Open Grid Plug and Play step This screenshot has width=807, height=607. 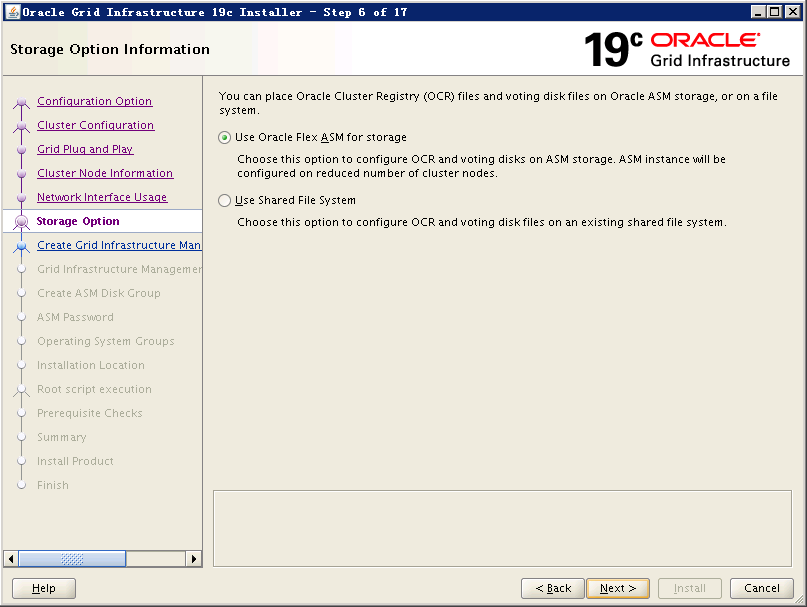click(85, 149)
